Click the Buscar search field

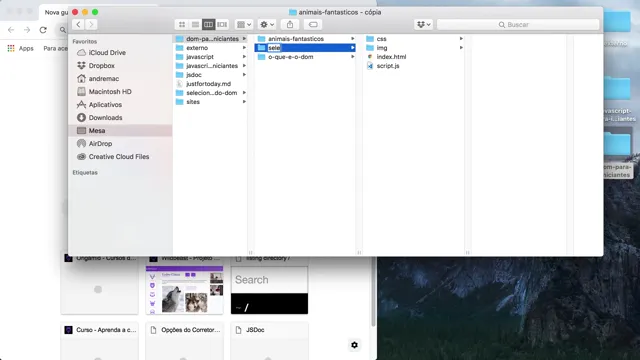click(x=518, y=24)
